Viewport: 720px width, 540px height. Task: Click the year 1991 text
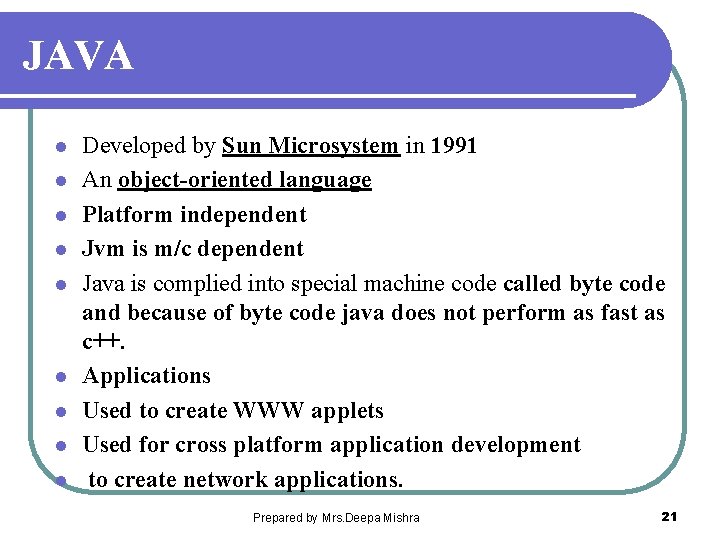coord(454,146)
